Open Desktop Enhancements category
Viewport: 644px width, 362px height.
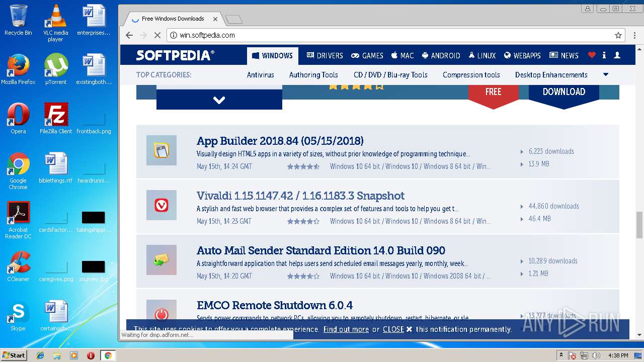pos(551,75)
